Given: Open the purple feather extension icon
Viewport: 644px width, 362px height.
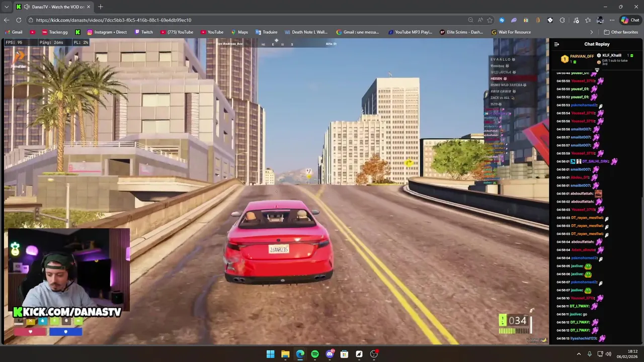Looking at the screenshot, I should coord(514,20).
